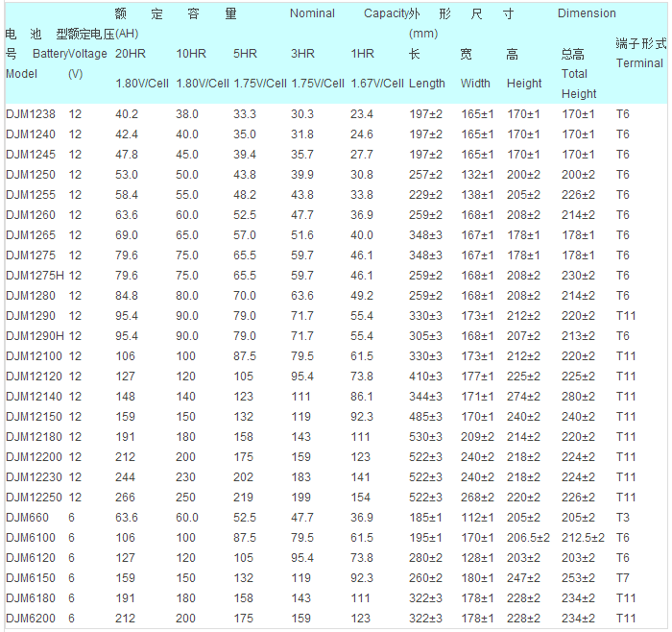This screenshot has height=632, width=672.
Task: Select the 206.5±2 height of DJM6100
Action: (x=528, y=537)
